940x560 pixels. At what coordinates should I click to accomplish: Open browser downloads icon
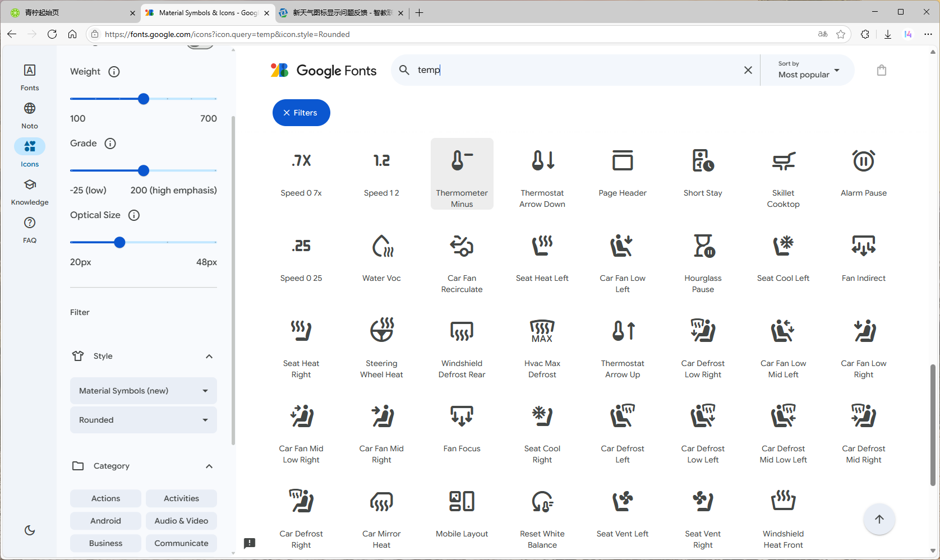(888, 34)
